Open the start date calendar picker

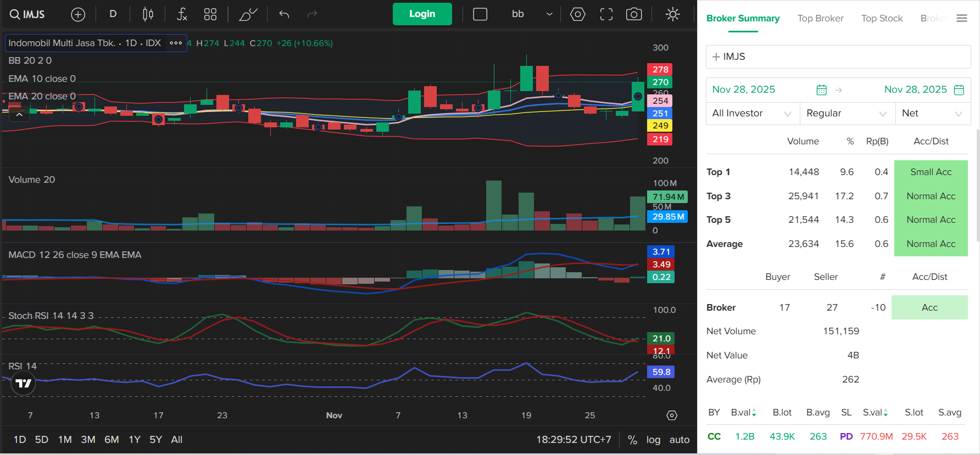(821, 90)
